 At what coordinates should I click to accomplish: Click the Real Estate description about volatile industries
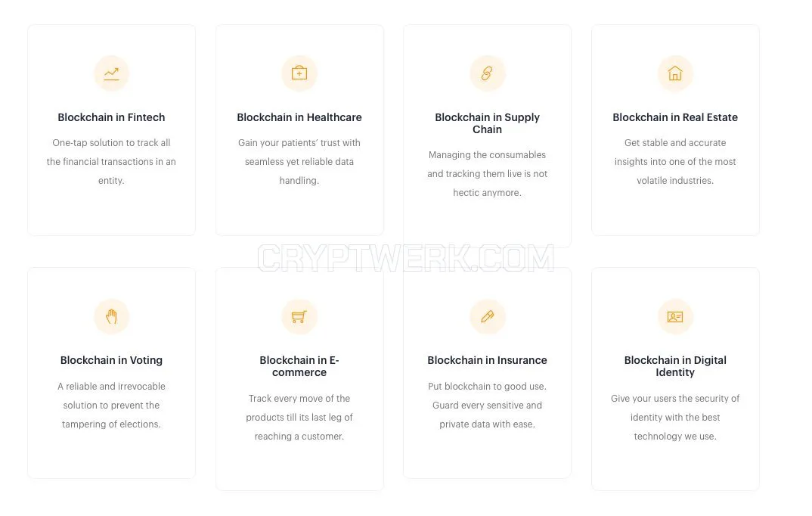(x=675, y=162)
